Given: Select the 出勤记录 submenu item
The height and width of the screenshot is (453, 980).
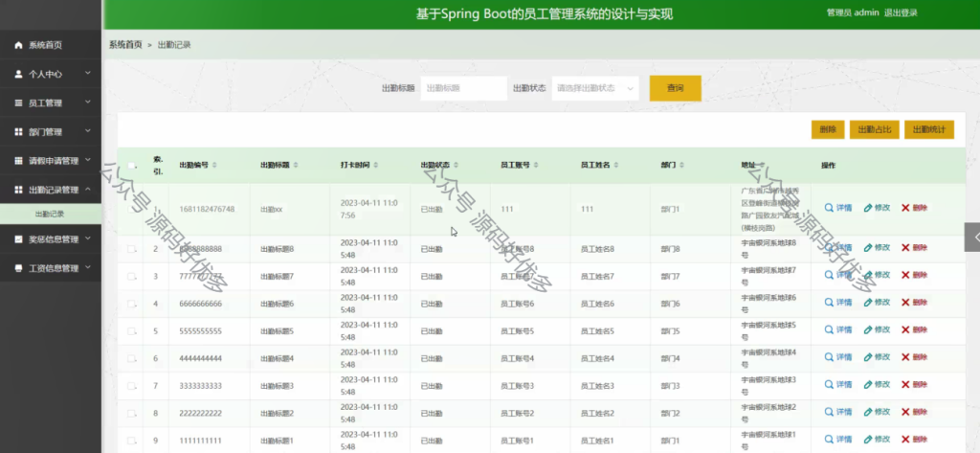Looking at the screenshot, I should pos(51,214).
